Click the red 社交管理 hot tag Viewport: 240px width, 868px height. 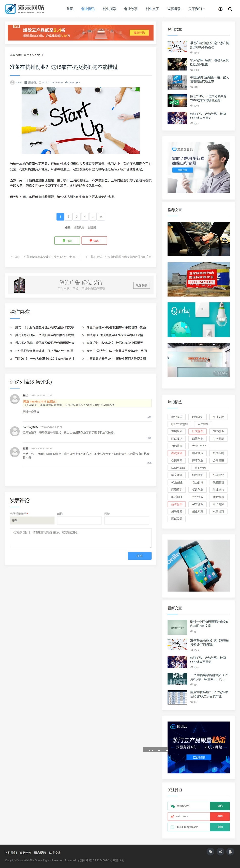click(198, 431)
